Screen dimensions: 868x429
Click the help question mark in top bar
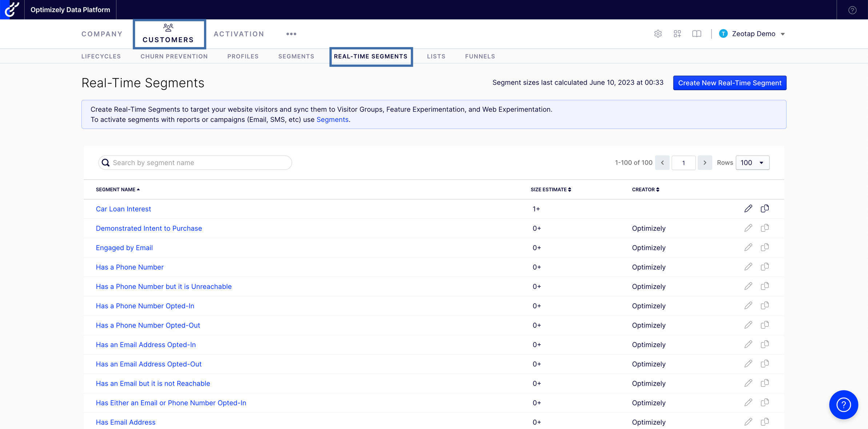[x=852, y=10]
